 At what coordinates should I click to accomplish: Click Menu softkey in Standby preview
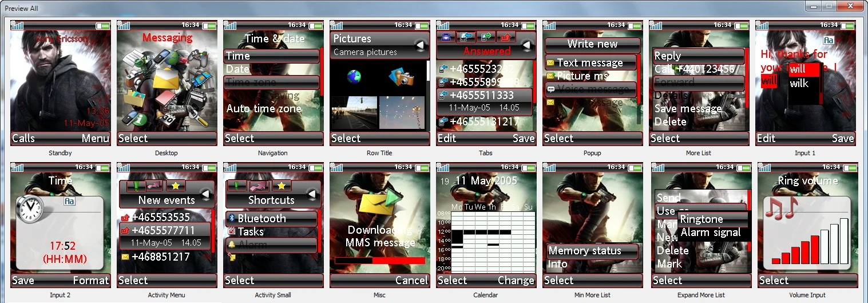[x=95, y=138]
